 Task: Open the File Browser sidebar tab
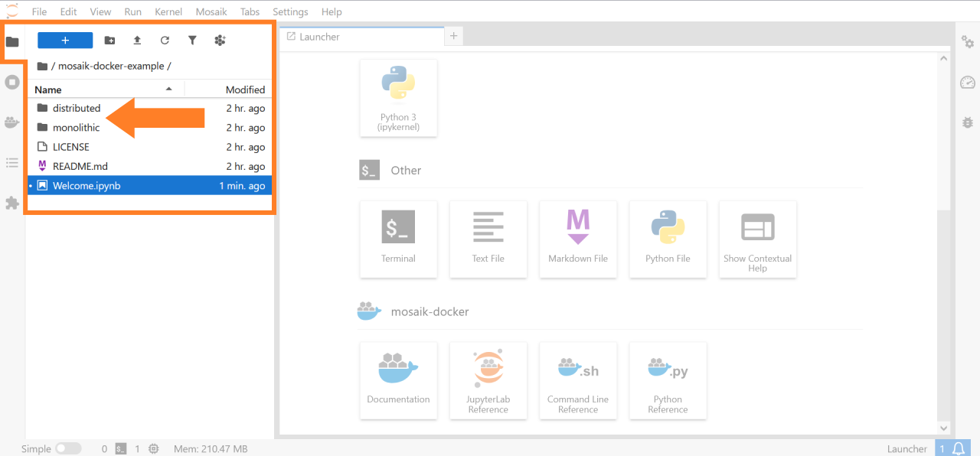[12, 41]
